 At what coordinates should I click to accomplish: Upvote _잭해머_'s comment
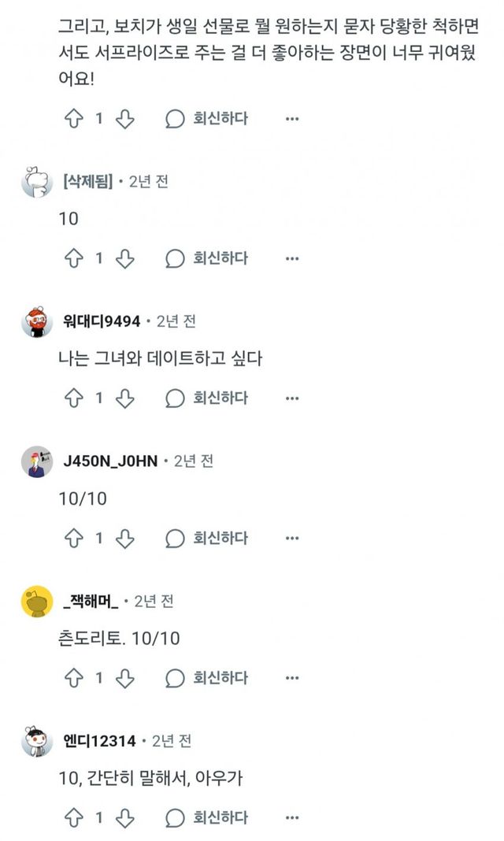pos(74,678)
